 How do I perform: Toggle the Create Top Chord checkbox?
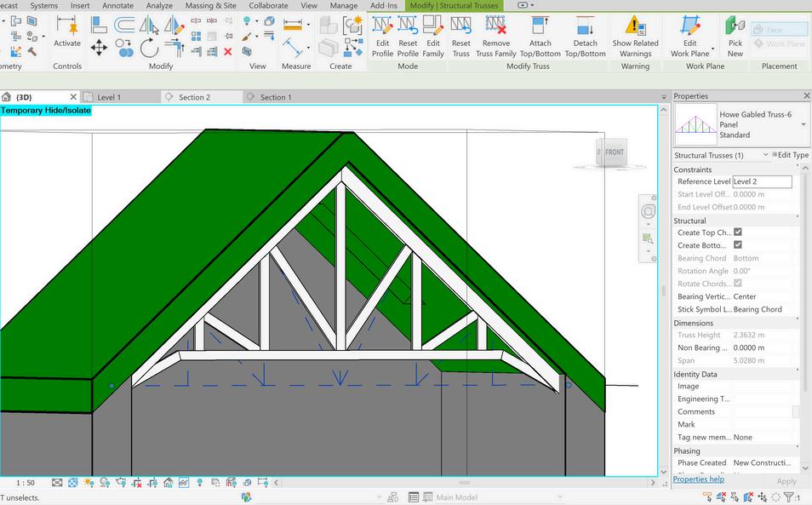point(738,232)
